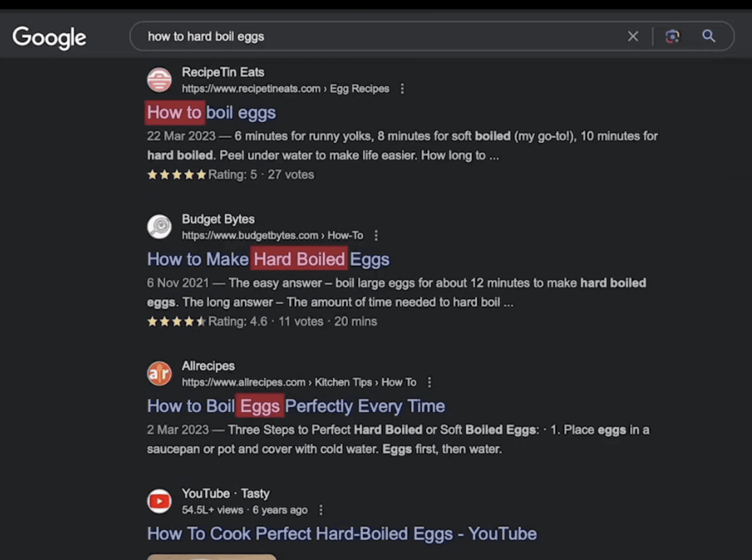The width and height of the screenshot is (752, 560).
Task: Open Google Lens image search
Action: click(672, 36)
